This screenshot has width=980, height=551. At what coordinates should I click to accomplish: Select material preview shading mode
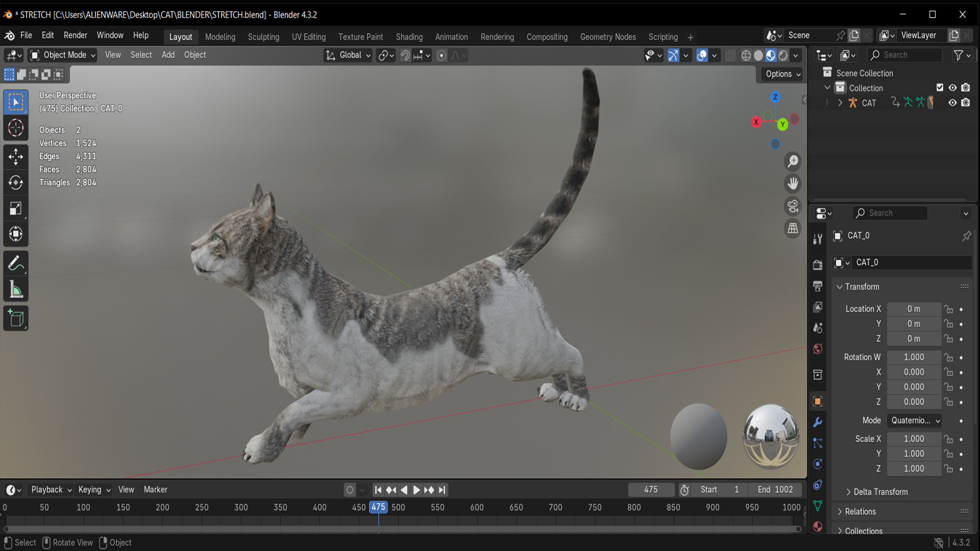(771, 56)
